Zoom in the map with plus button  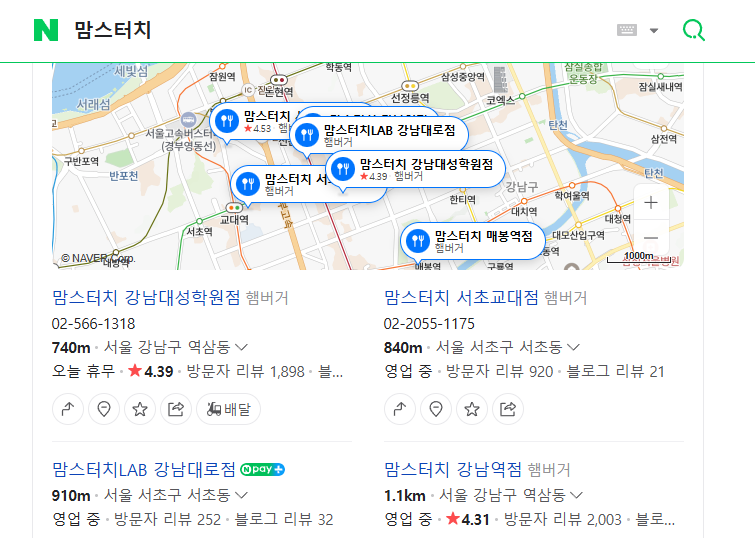651,202
